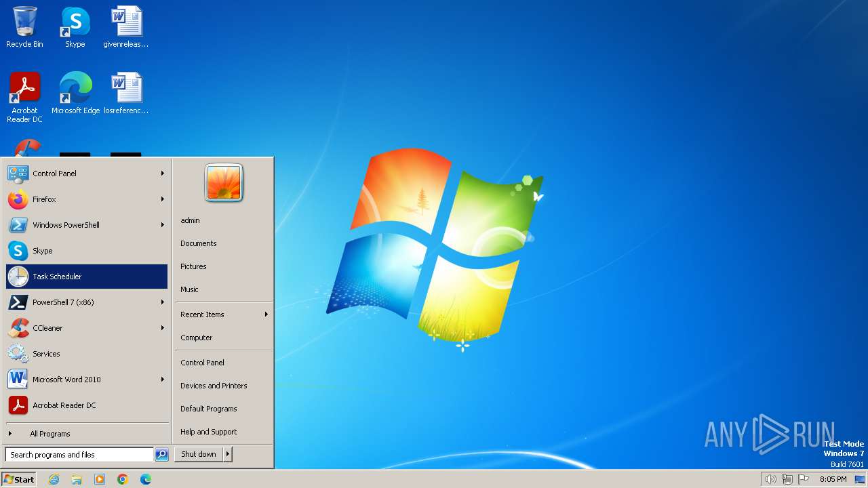868x488 pixels.
Task: Click the Services gear icon
Action: pos(18,354)
